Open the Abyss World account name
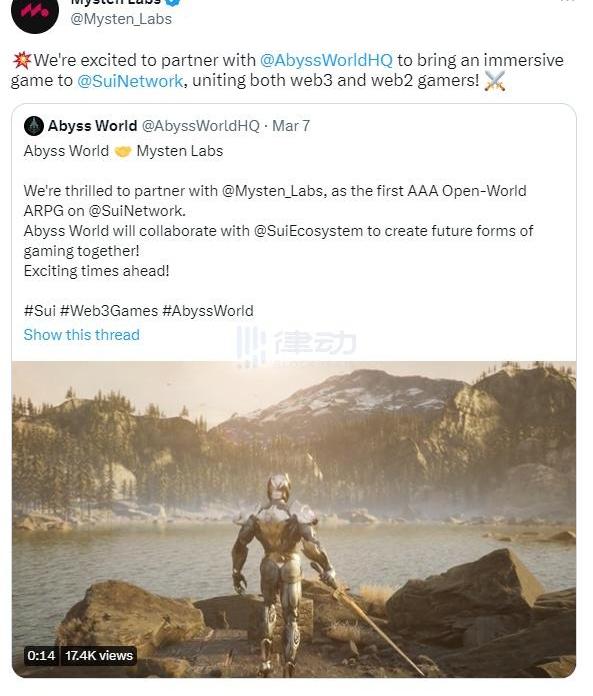This screenshot has height=696, width=593. tap(92, 126)
